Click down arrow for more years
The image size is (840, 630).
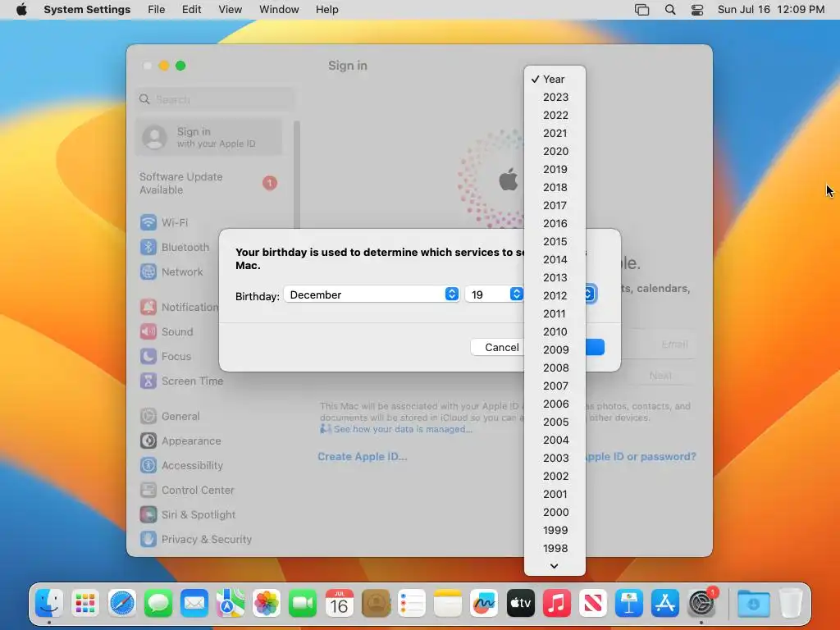click(555, 566)
